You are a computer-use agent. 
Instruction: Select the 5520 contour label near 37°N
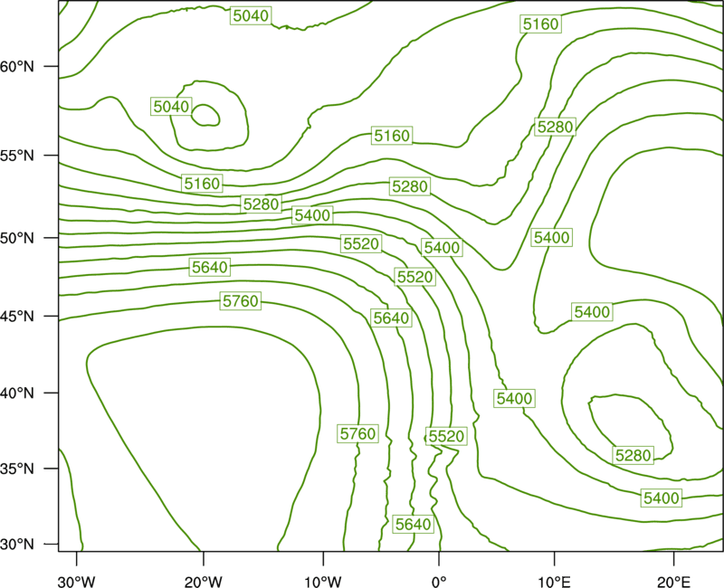click(446, 436)
